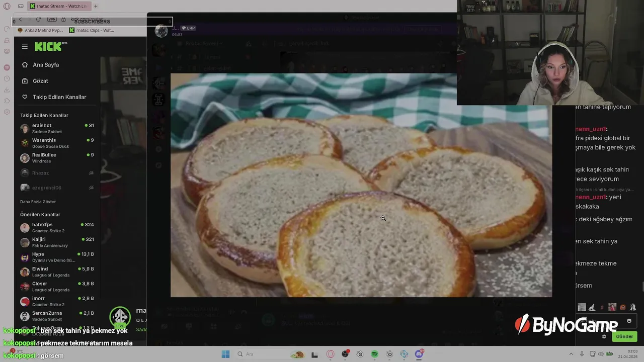Viewport: 644px width, 362px height.
Task: Open Opera sidebar history clock icon
Action: click(x=7, y=78)
